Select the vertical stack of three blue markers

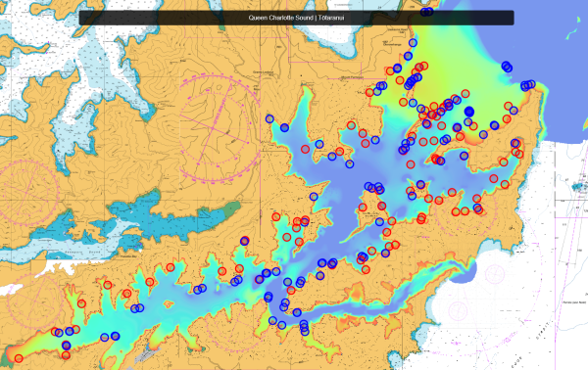(305, 328)
